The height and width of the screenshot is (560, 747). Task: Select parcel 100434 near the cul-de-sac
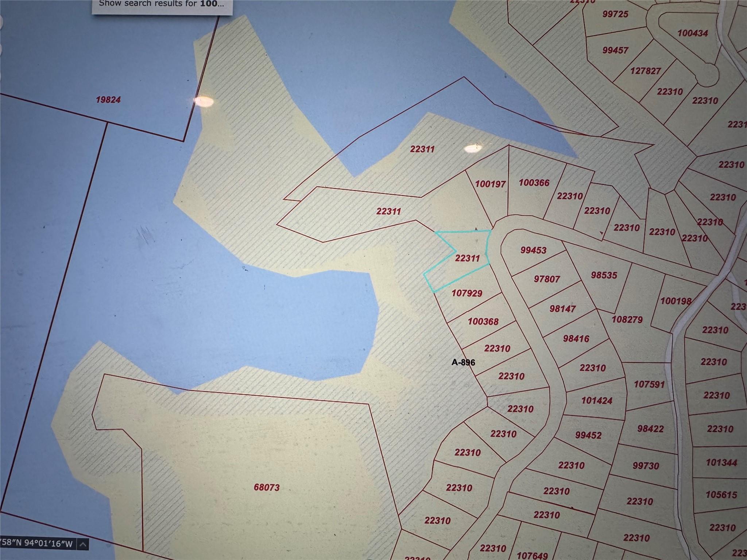[693, 33]
